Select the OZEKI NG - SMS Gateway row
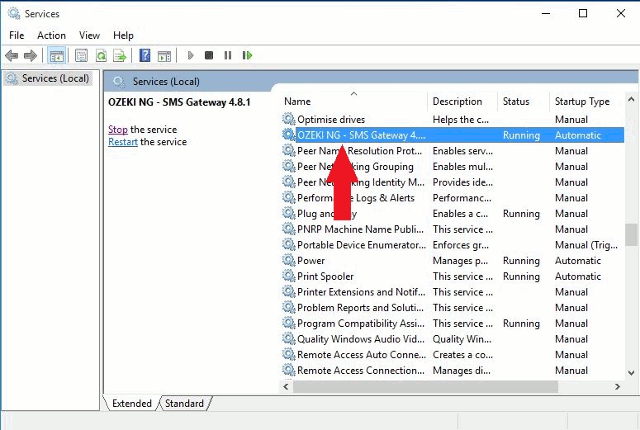Image resolution: width=640 pixels, height=430 pixels. tap(452, 135)
